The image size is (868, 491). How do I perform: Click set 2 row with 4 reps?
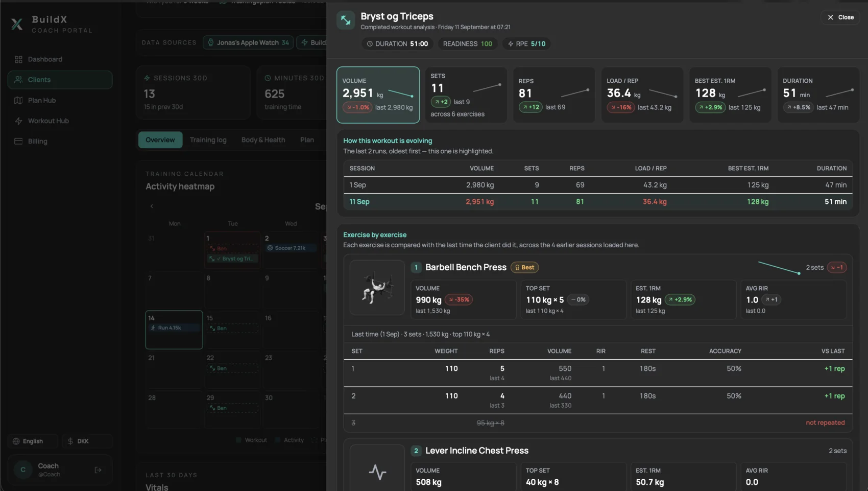(x=598, y=400)
